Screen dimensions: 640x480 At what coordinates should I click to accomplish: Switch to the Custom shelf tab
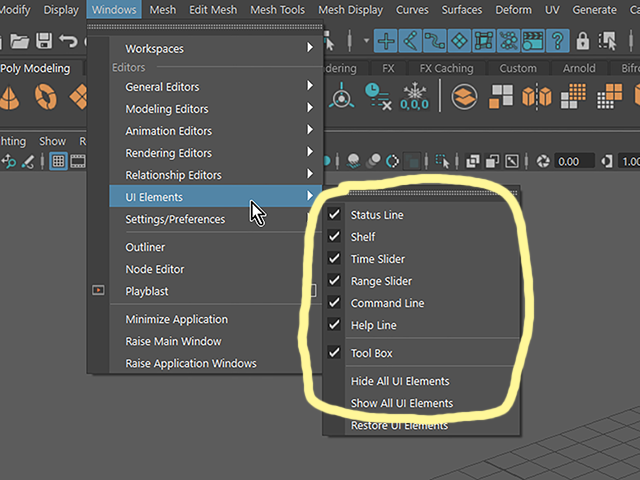pos(518,68)
